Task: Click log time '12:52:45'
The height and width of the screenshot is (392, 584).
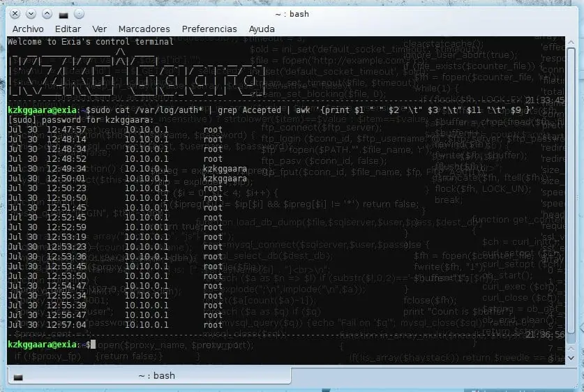Action: pos(66,218)
